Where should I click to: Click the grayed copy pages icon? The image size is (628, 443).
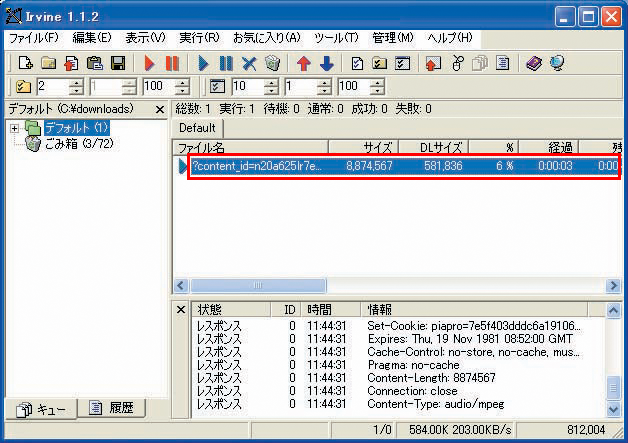click(479, 63)
